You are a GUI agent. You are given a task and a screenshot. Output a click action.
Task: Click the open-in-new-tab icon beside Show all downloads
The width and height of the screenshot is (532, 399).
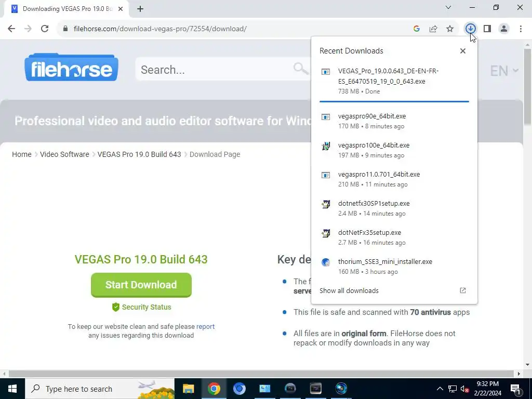click(463, 290)
